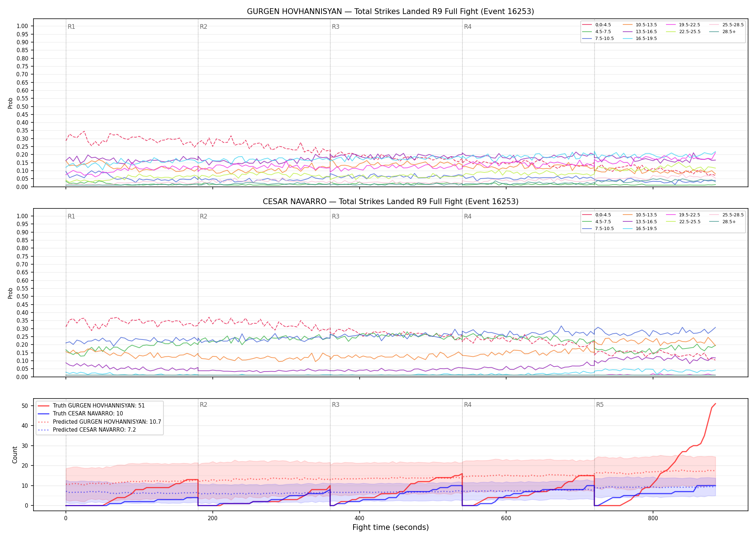Click 'Truth GURGEN HOVHANNISYAN: 51' legend label

point(99,406)
